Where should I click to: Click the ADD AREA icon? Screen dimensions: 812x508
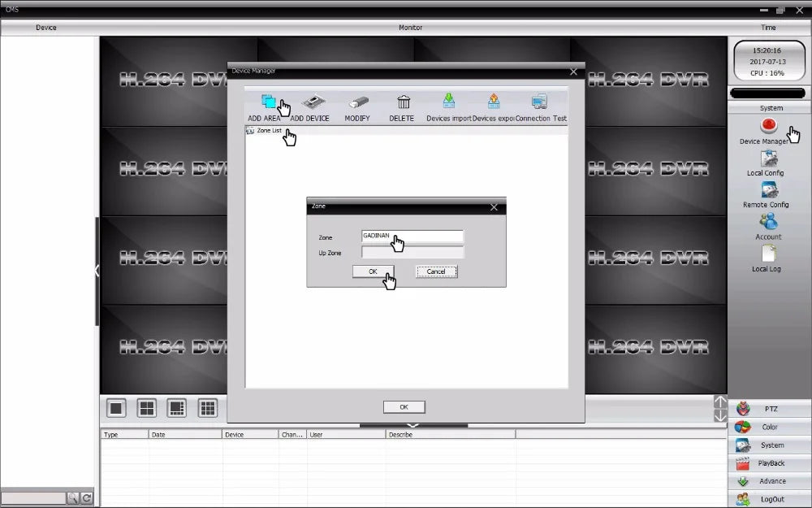(268, 101)
